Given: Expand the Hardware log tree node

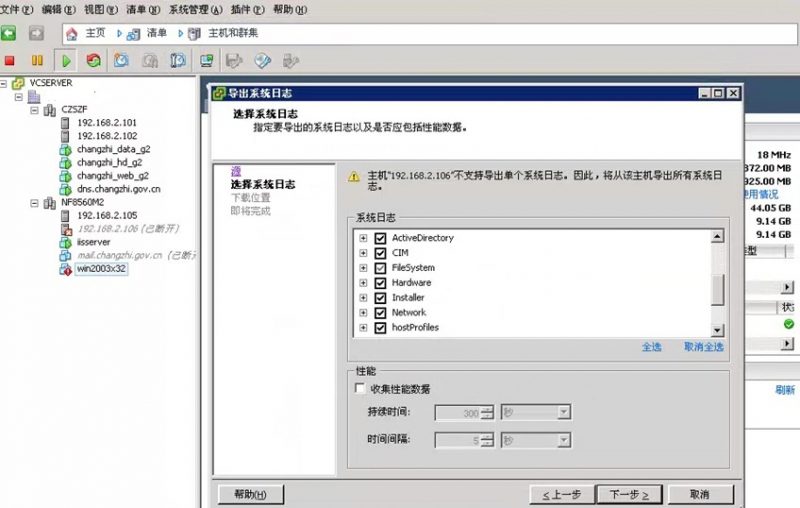Looking at the screenshot, I should 363,283.
